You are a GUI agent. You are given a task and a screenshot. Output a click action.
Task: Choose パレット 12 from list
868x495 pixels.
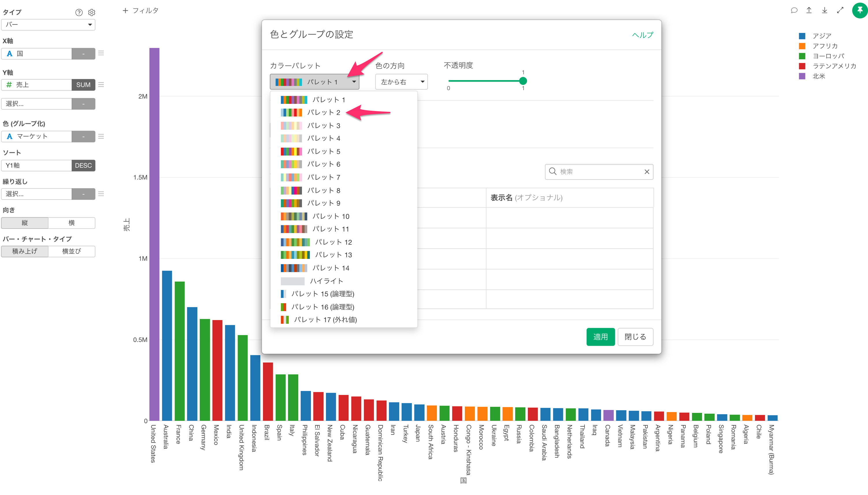pos(344,242)
